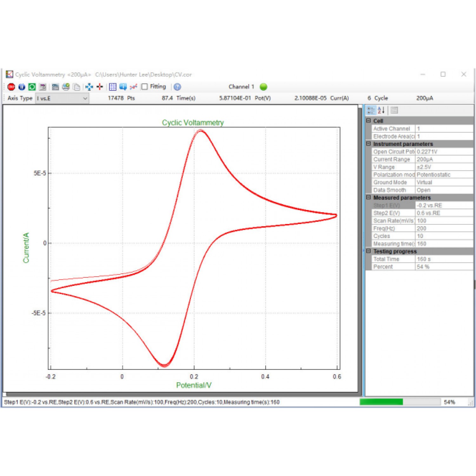476x476 pixels.
Task: Click the printer icon in the toolbar
Action: (66, 87)
